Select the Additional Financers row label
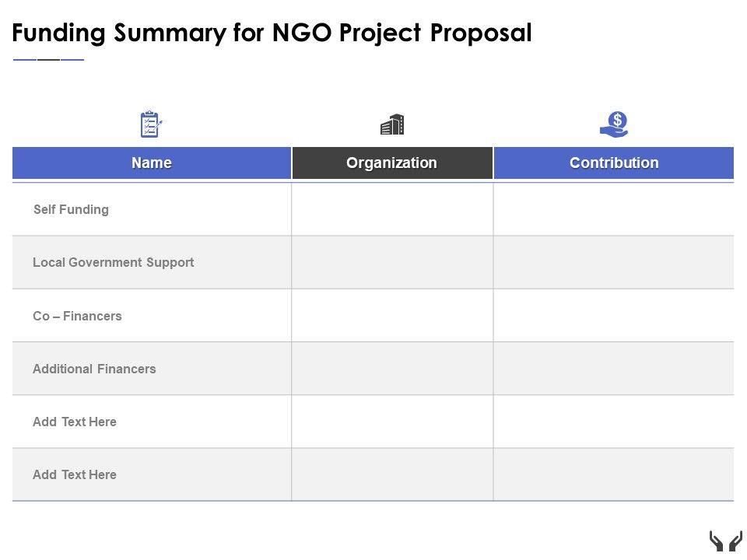The height and width of the screenshot is (560, 747). (x=94, y=369)
